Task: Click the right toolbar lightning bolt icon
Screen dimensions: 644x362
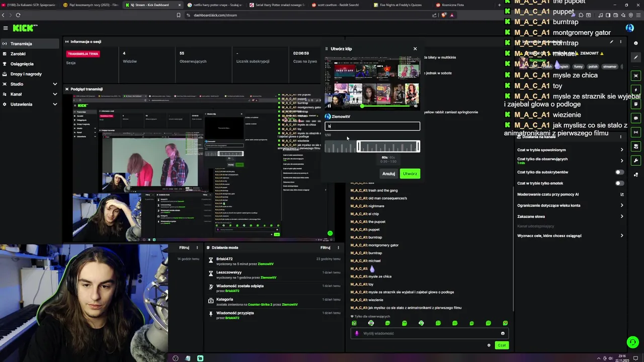Action: 636,90
